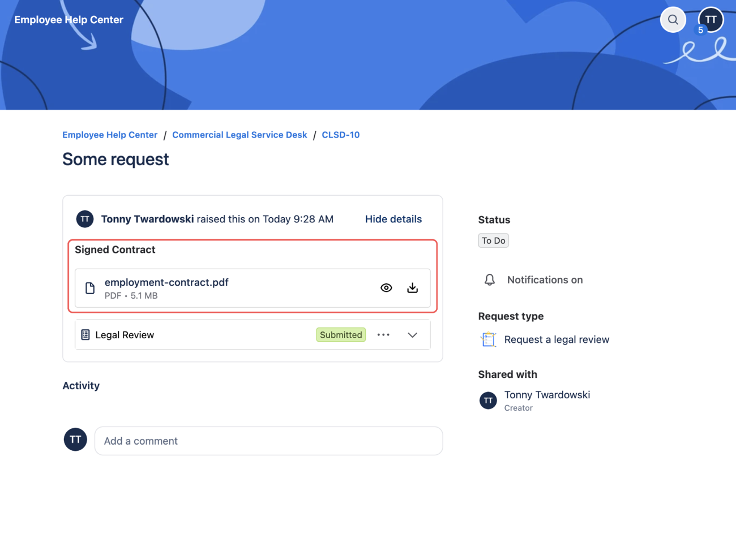
Task: Click the Submitted status label
Action: tap(341, 335)
